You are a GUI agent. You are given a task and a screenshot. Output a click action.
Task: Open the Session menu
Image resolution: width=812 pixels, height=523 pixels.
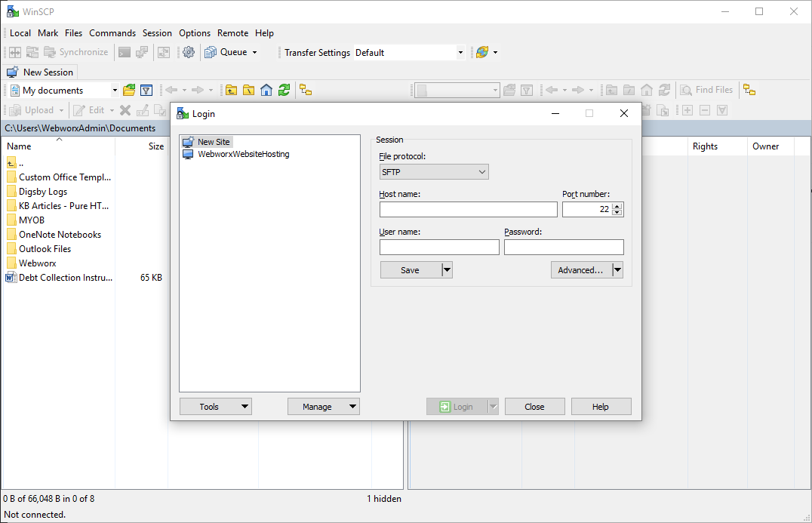click(157, 33)
